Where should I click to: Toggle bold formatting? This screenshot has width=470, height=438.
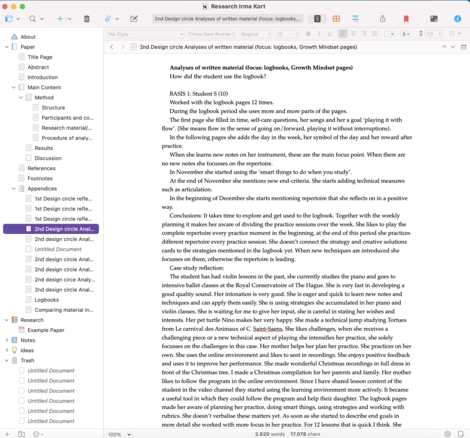pyautogui.click(x=308, y=34)
